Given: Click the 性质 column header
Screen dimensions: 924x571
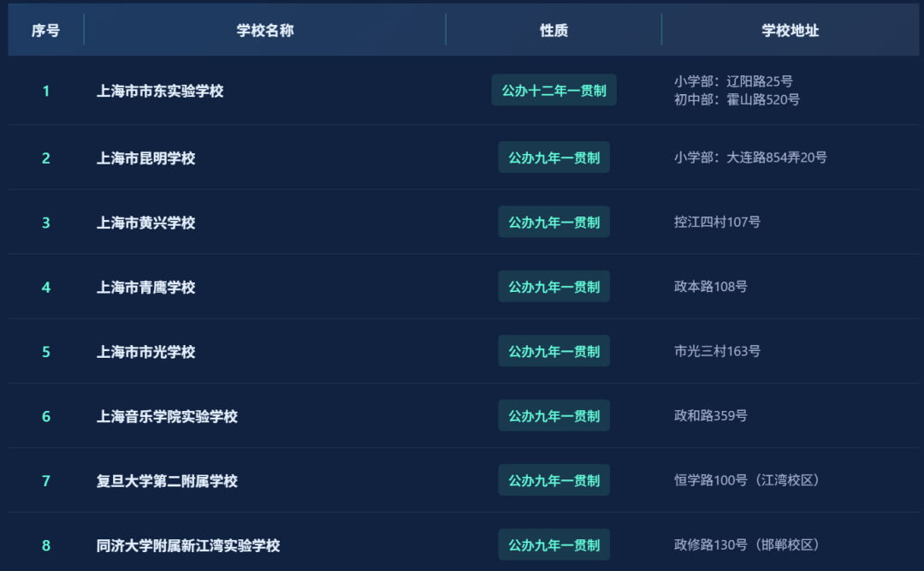Looking at the screenshot, I should pyautogui.click(x=554, y=31).
